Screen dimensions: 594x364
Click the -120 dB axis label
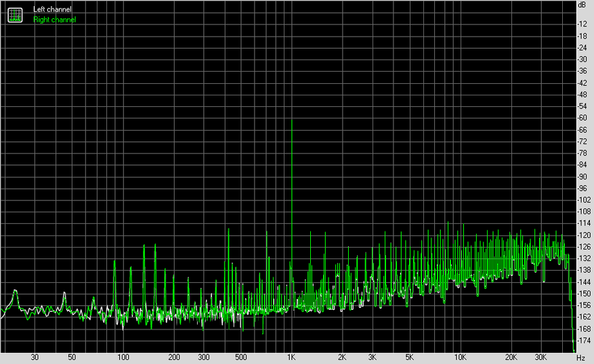tap(584, 235)
